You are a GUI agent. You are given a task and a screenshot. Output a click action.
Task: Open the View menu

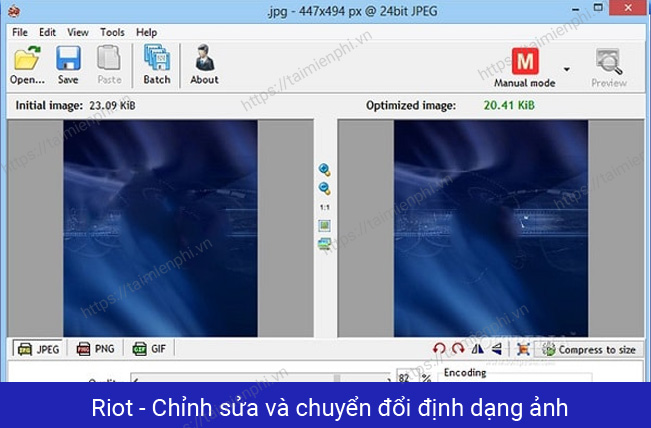click(x=78, y=32)
